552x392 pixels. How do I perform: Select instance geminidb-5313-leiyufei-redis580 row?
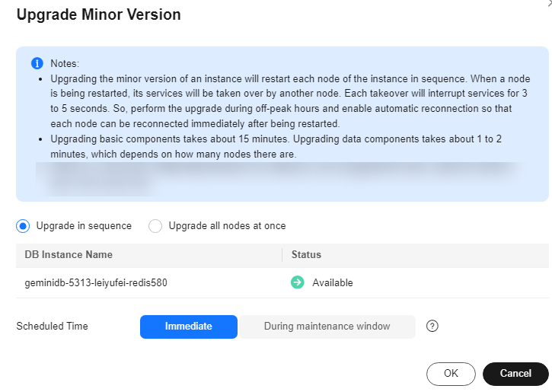click(x=96, y=282)
